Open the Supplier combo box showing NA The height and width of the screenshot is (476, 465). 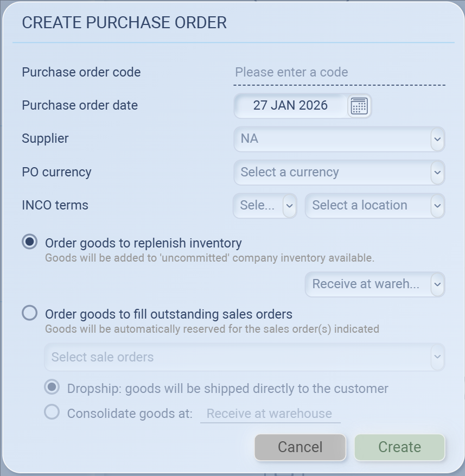(x=332, y=139)
